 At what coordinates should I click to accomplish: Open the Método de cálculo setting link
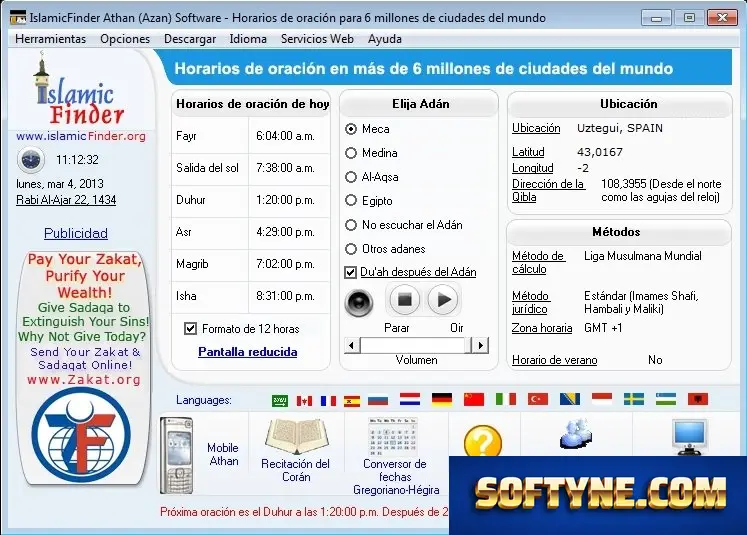(x=538, y=262)
